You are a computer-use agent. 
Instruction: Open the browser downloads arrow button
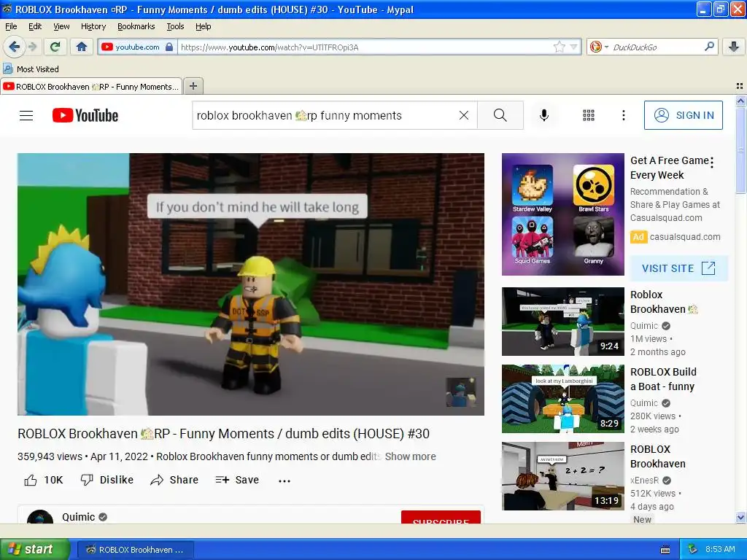734,47
